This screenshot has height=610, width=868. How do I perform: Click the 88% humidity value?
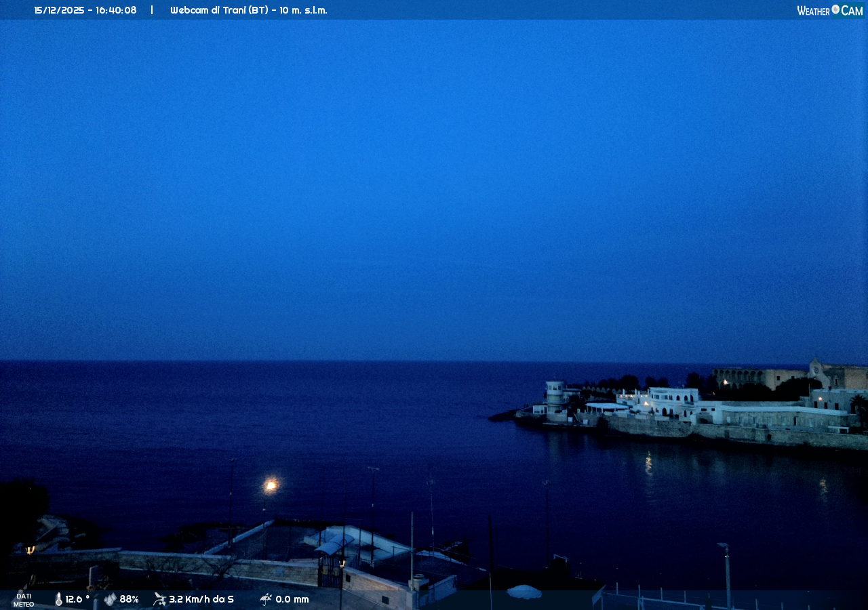(129, 599)
